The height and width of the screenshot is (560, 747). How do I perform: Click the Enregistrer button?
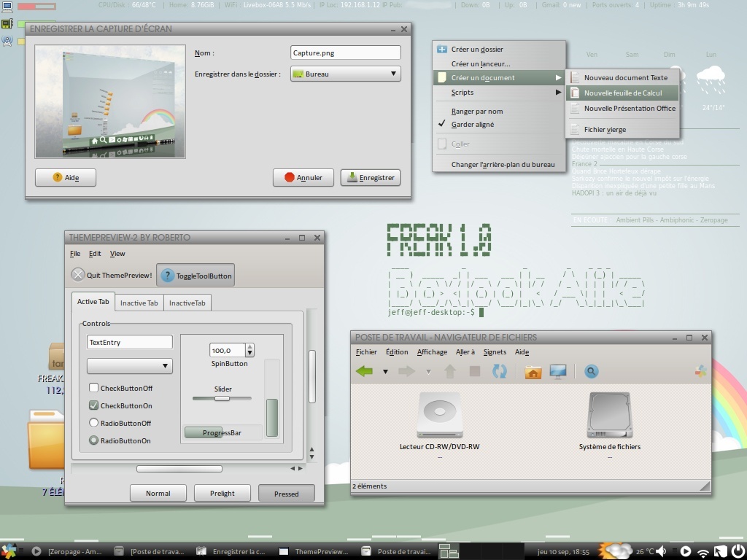371,177
